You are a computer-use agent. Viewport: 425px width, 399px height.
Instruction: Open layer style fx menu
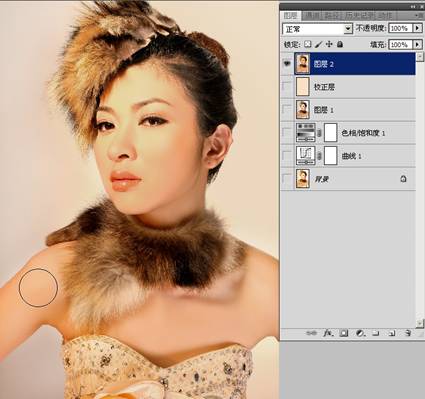tap(328, 333)
